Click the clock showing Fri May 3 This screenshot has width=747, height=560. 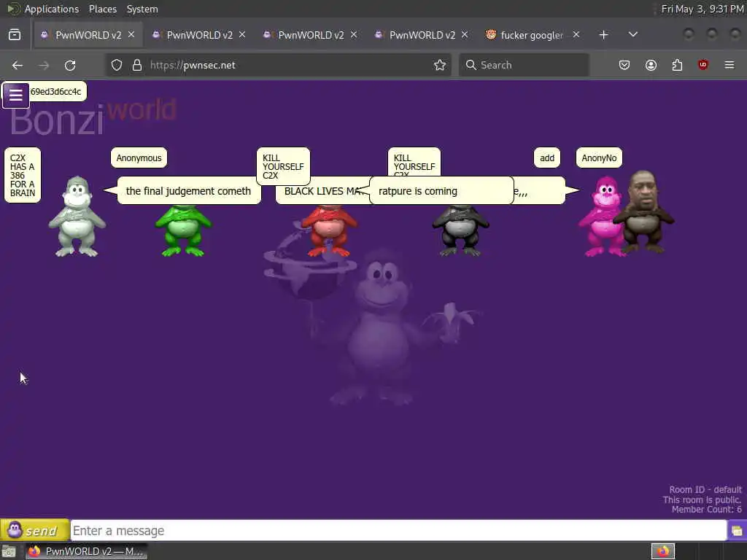(x=703, y=9)
